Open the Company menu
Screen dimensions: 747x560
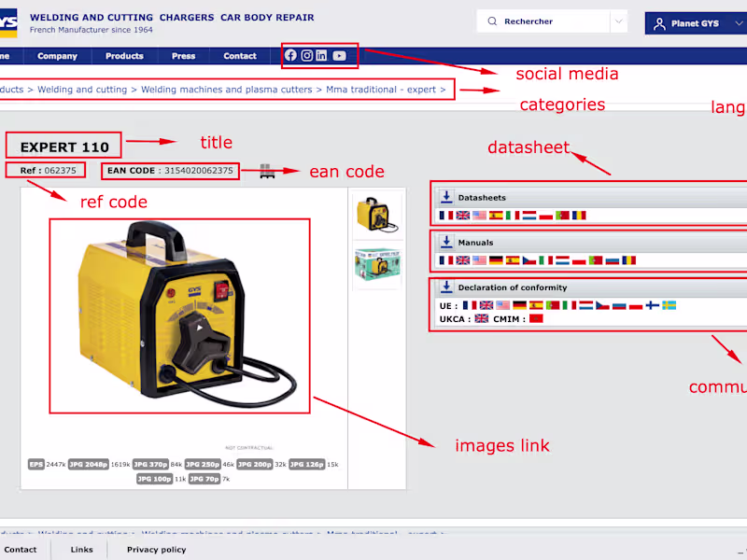[57, 56]
